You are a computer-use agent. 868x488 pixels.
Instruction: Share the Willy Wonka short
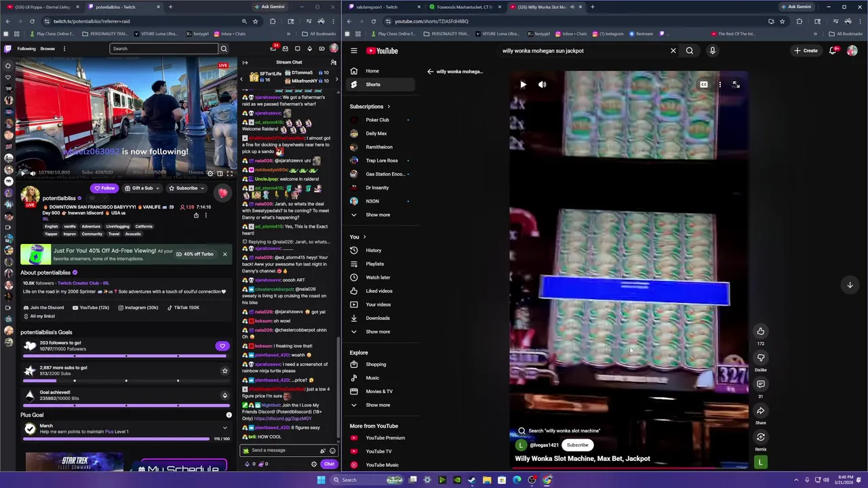761,411
